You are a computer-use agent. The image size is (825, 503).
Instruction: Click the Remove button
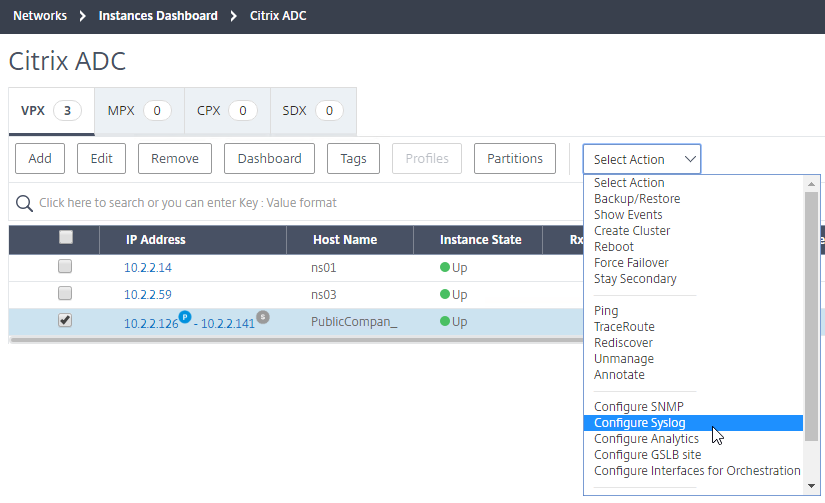point(175,158)
